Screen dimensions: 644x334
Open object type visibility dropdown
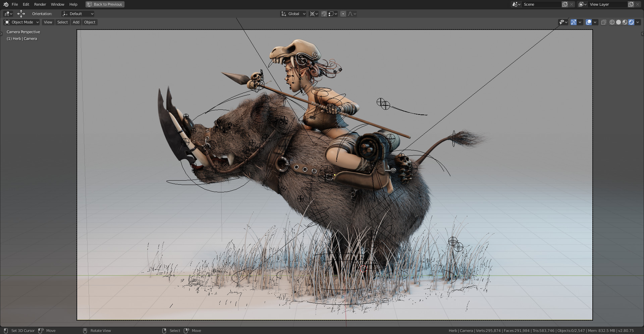563,22
